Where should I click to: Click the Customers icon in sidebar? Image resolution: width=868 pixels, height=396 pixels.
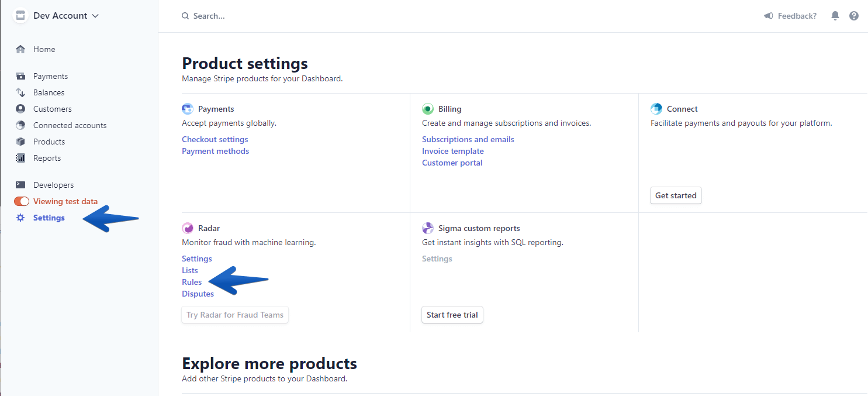click(20, 109)
